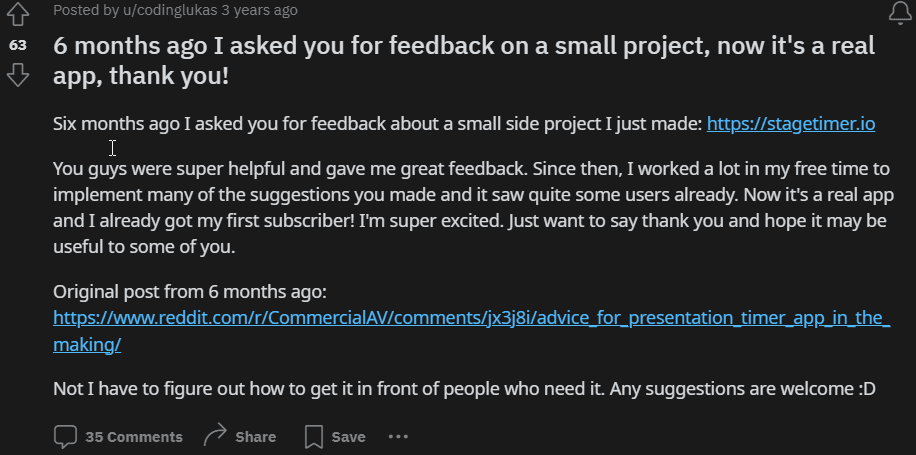Click the curved Share arrow icon
This screenshot has width=916, height=455.
coord(215,436)
